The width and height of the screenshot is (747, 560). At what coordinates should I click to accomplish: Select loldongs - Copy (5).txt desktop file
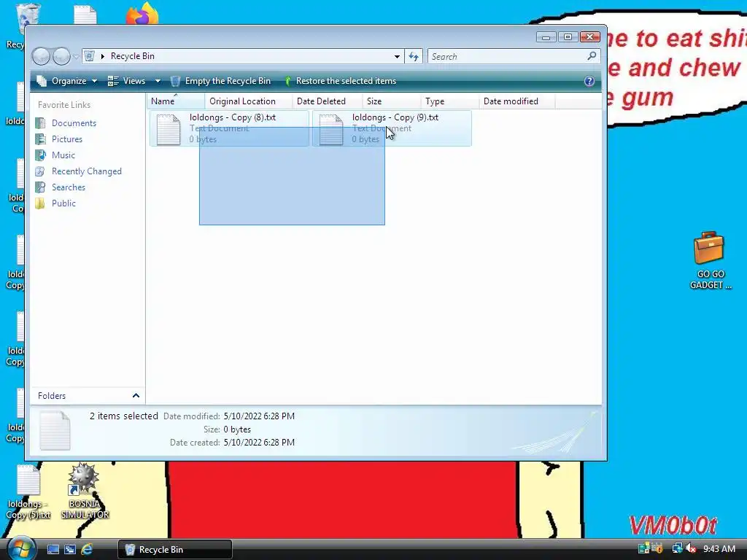pyautogui.click(x=28, y=492)
